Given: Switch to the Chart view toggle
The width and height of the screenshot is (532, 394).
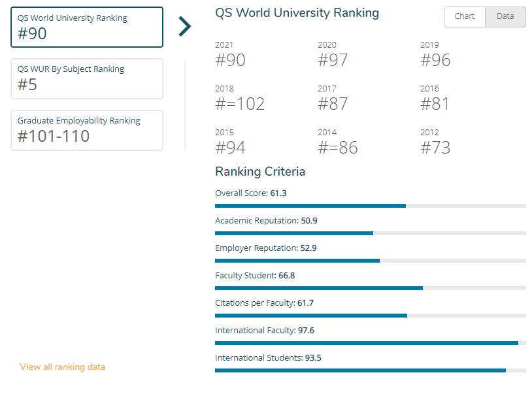Looking at the screenshot, I should point(465,16).
